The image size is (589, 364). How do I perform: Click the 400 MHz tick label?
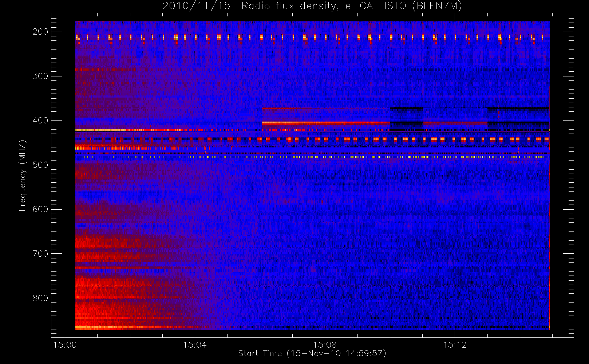tap(40, 120)
